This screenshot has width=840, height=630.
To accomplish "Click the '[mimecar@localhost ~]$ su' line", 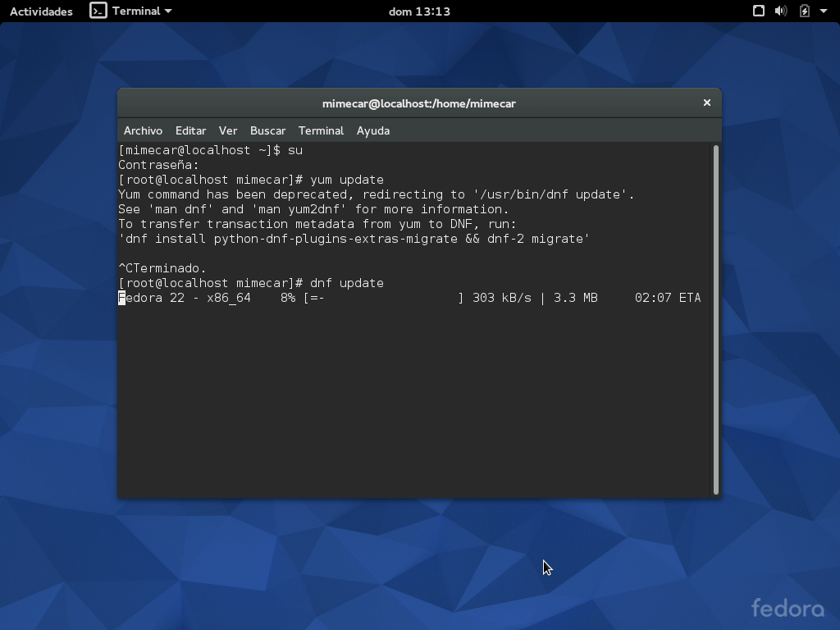I will [x=211, y=151].
